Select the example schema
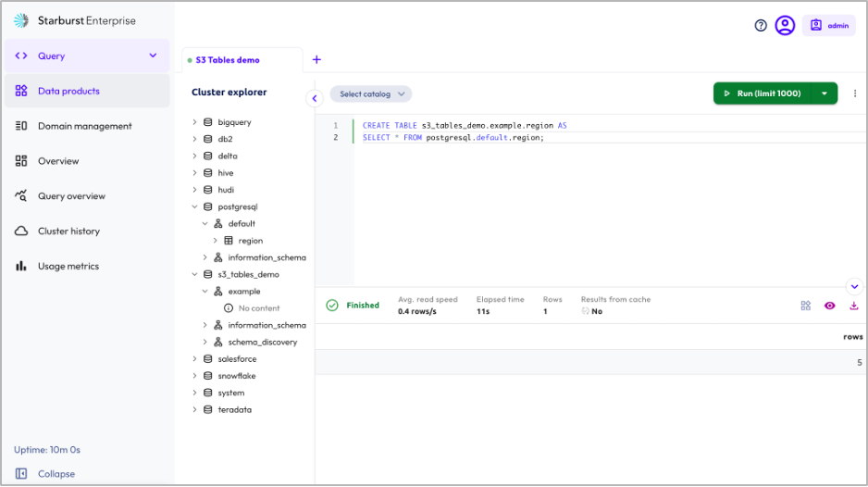 (244, 292)
